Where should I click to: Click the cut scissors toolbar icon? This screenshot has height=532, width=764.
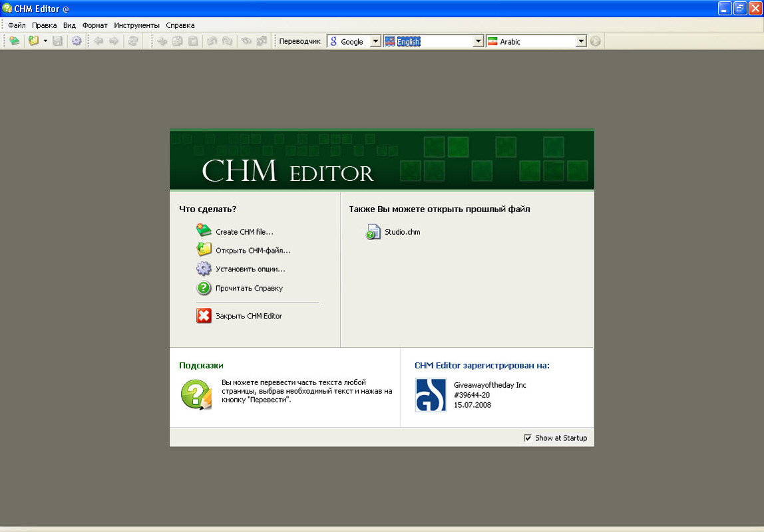tap(162, 41)
